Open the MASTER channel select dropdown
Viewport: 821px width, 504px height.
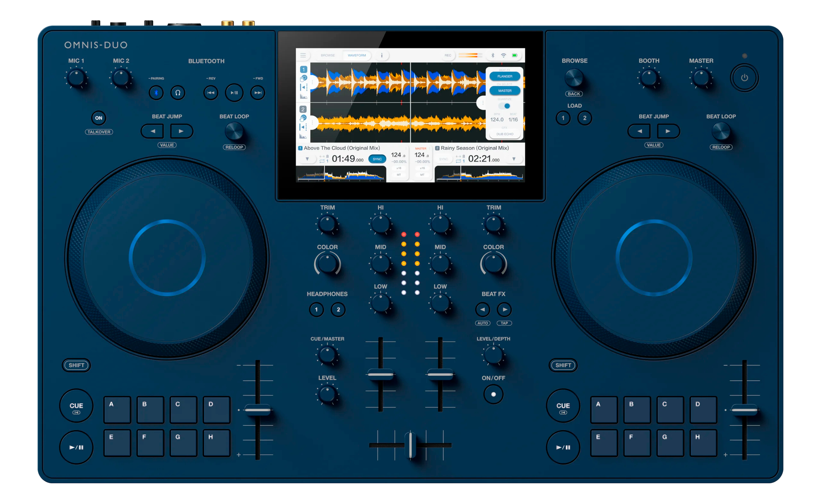[505, 91]
